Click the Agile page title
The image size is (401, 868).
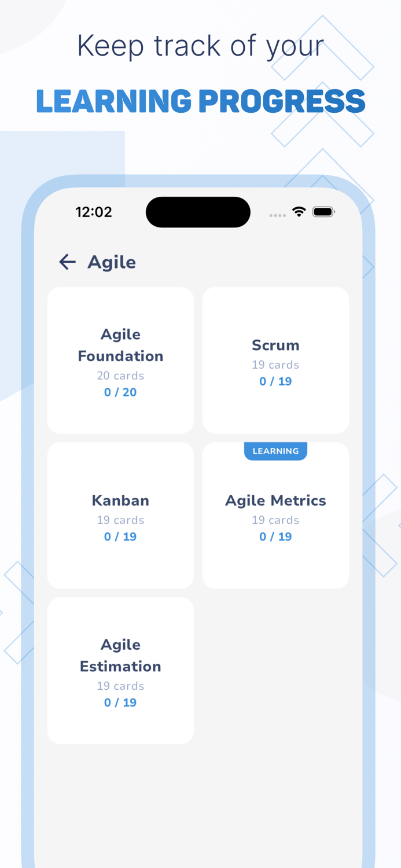click(112, 262)
